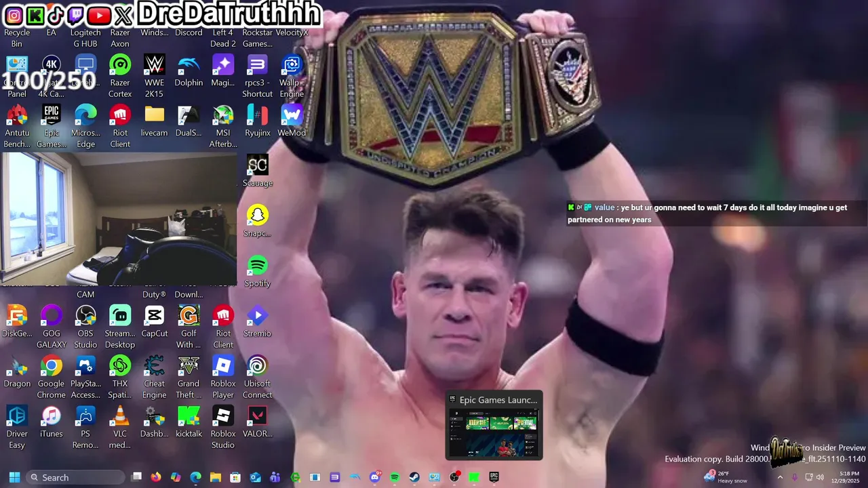Open the 26°F Heavy snow weather widget

pyautogui.click(x=726, y=477)
